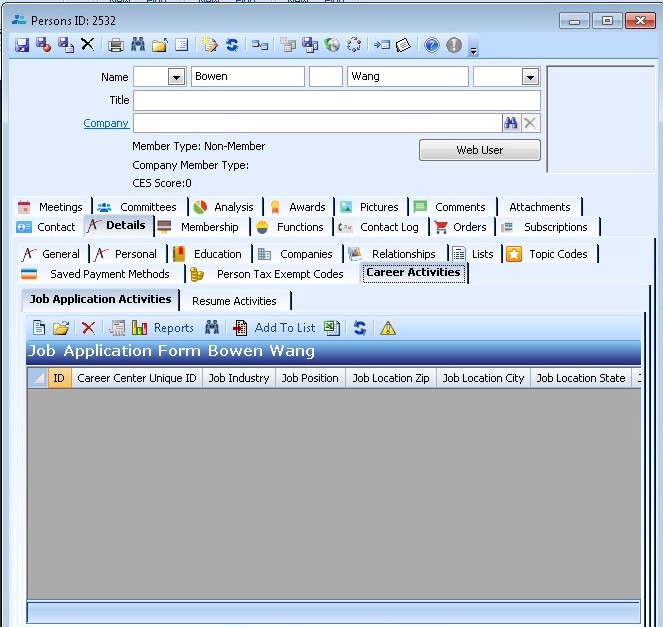Click the Company input field
The height and width of the screenshot is (627, 663).
click(x=318, y=123)
